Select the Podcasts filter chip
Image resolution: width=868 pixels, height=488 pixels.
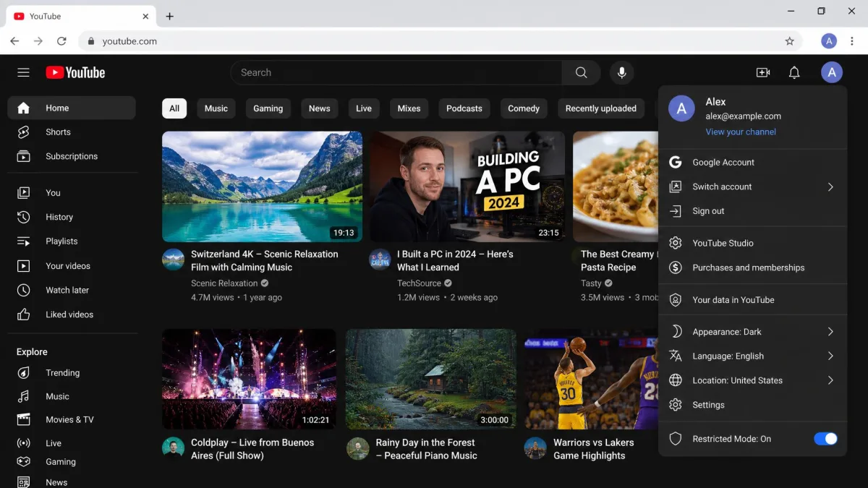[464, 108]
